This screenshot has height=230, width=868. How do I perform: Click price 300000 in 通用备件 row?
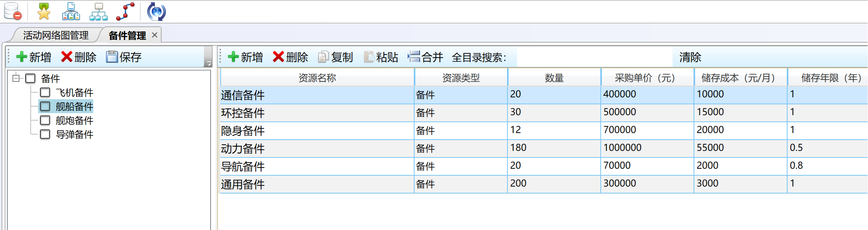[647, 184]
